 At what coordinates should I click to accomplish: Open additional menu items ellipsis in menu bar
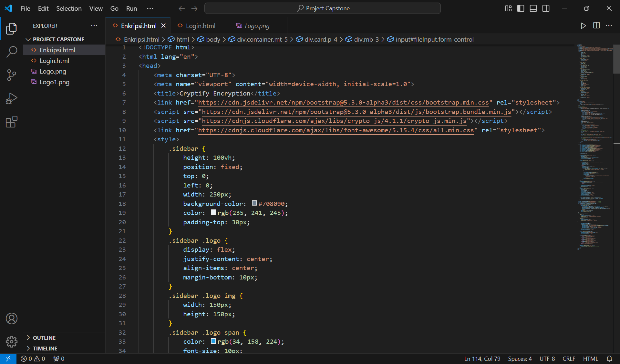pyautogui.click(x=150, y=8)
